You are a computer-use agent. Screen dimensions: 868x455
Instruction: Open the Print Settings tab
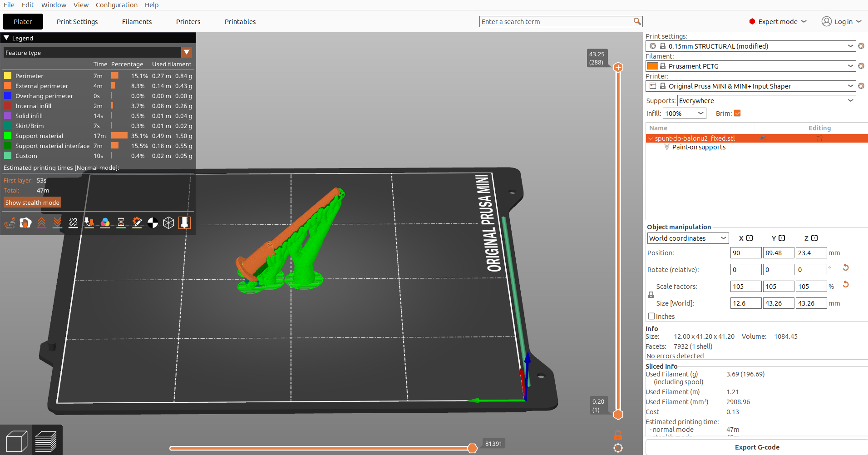[x=77, y=21]
